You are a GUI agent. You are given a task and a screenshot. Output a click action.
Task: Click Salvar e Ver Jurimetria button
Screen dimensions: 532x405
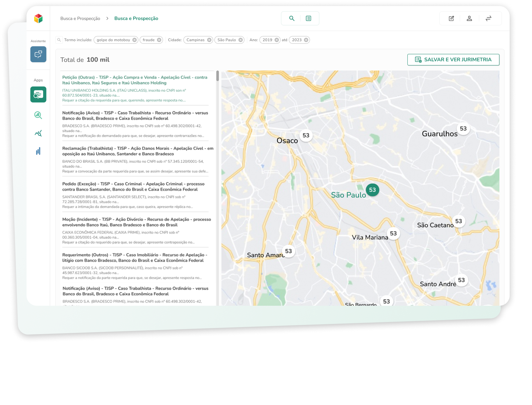(453, 60)
